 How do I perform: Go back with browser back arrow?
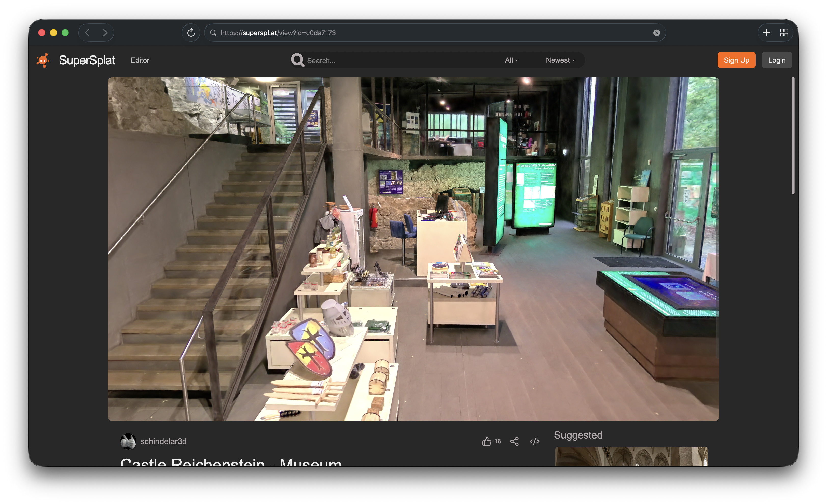(x=88, y=33)
